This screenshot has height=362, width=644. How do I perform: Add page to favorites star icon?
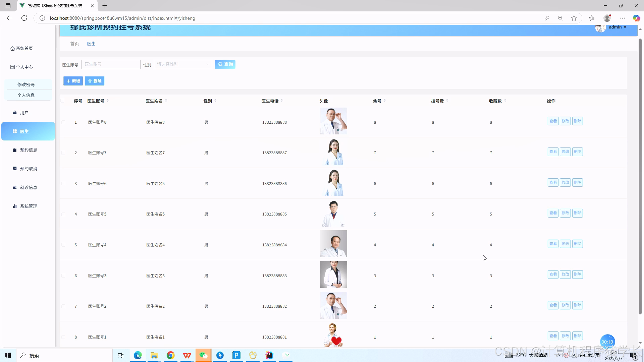click(x=574, y=18)
